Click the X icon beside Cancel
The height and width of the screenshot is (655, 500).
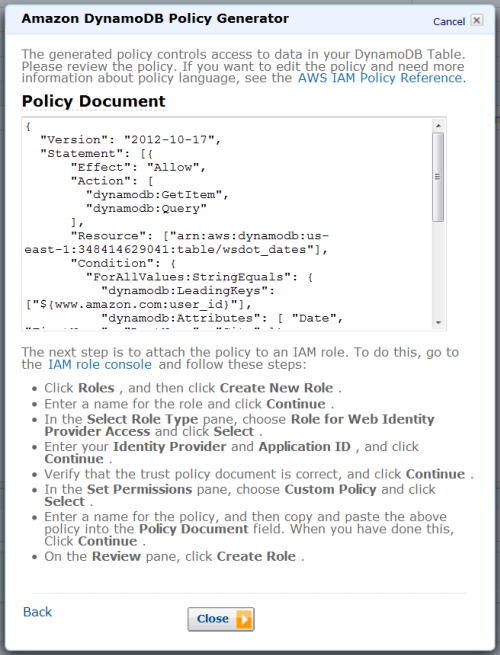tap(477, 20)
